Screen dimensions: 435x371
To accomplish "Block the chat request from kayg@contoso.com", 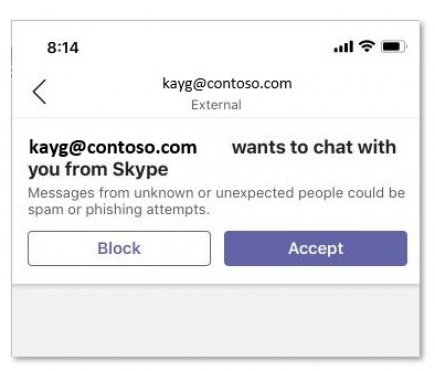I will tap(119, 248).
